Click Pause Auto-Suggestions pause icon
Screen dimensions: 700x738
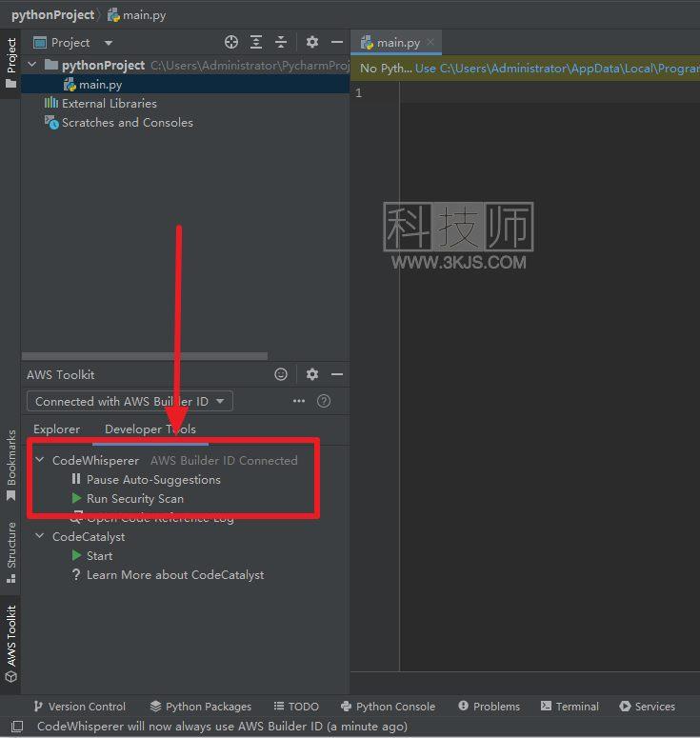coord(76,479)
